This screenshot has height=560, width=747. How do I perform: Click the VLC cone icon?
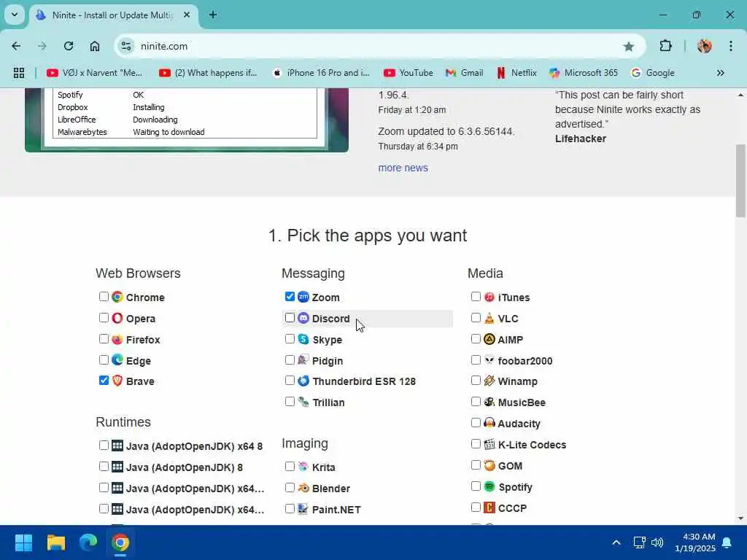tap(489, 318)
